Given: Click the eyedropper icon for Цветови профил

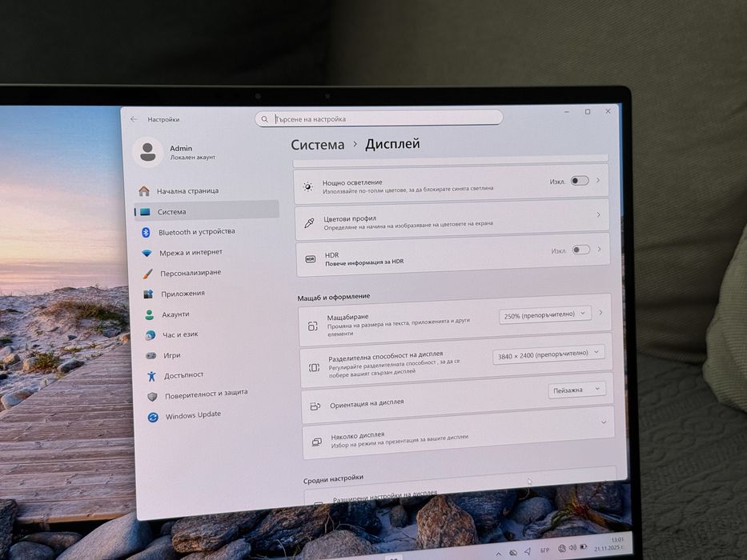Looking at the screenshot, I should coord(309,223).
